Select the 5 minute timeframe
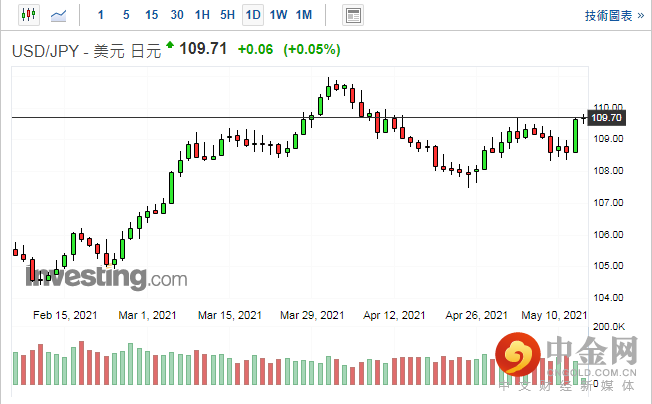652x404 pixels. (x=126, y=15)
